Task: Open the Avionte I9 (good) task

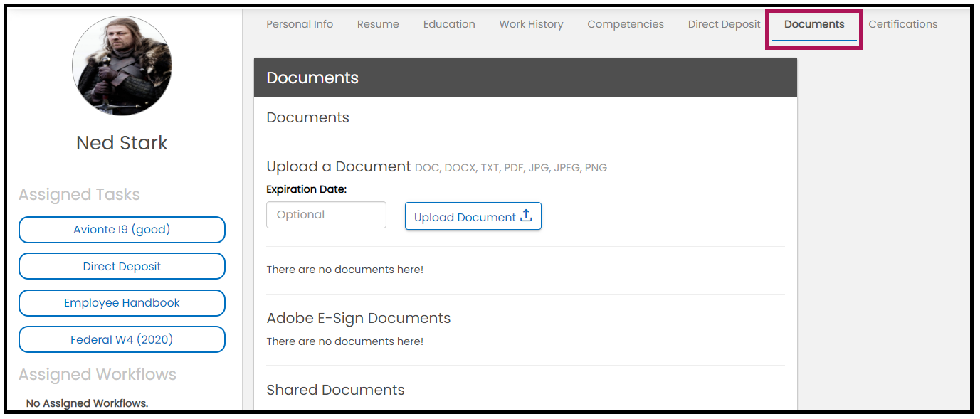Action: click(x=122, y=230)
